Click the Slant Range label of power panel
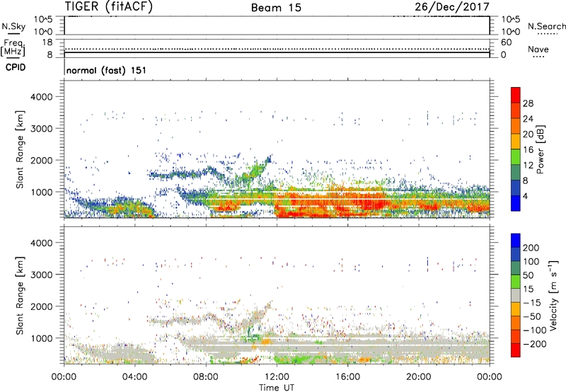 20,149
